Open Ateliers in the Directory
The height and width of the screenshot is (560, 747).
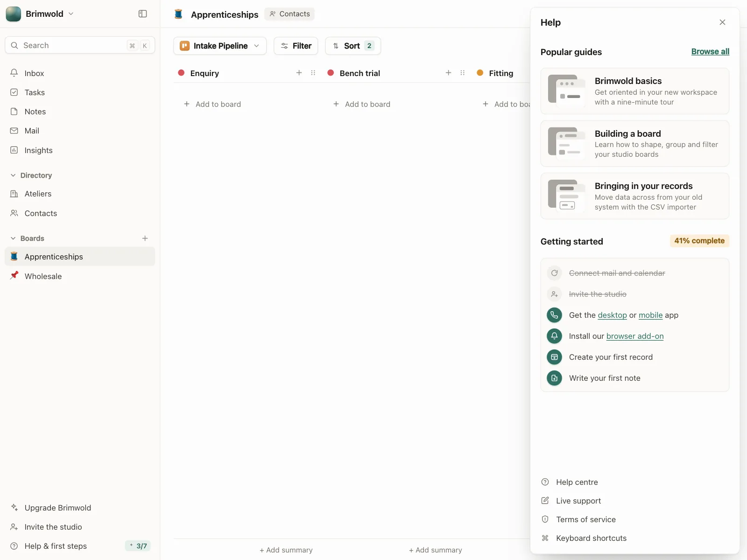click(80, 194)
